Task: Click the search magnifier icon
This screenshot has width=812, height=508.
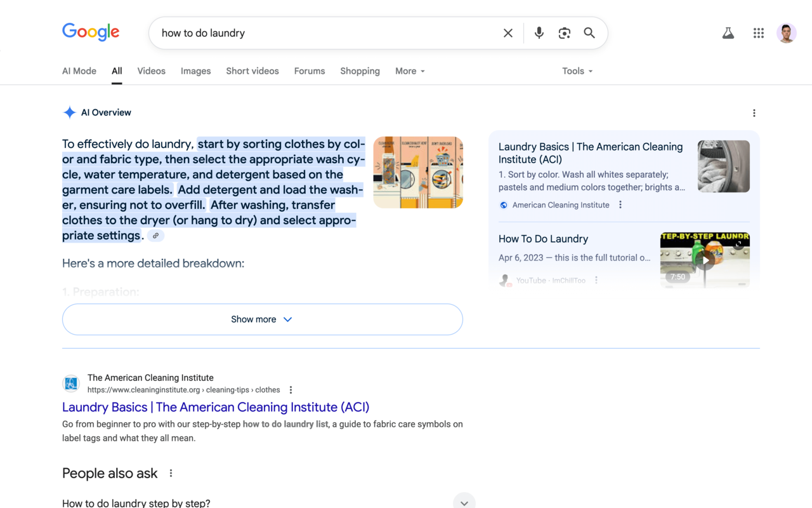Action: click(x=589, y=32)
